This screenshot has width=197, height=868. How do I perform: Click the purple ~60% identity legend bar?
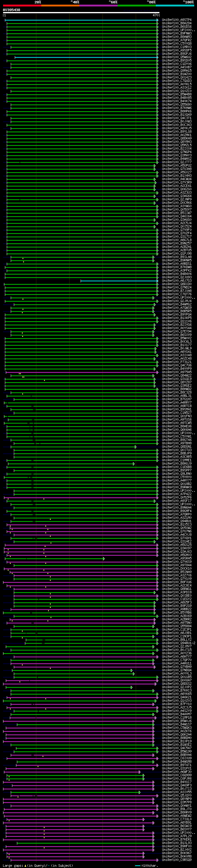tap(98, 6)
